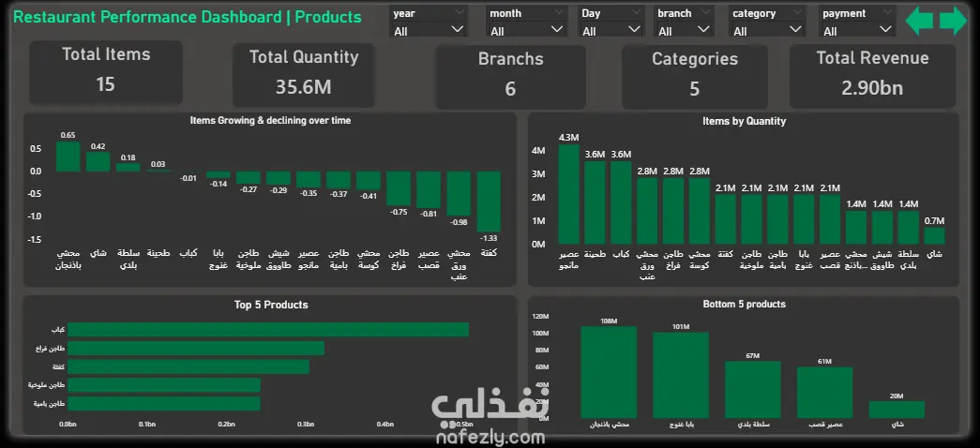Click the 108M bar in Bottom 5 products
The image size is (980, 448).
[609, 372]
